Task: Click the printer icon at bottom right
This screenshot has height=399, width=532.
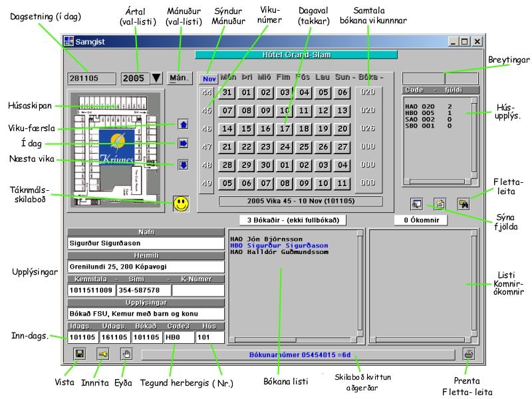Action: (469, 354)
